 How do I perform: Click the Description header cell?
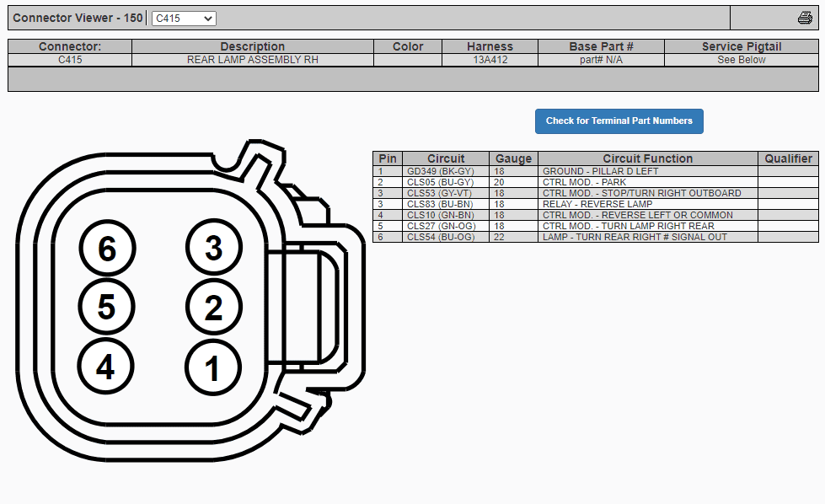253,46
